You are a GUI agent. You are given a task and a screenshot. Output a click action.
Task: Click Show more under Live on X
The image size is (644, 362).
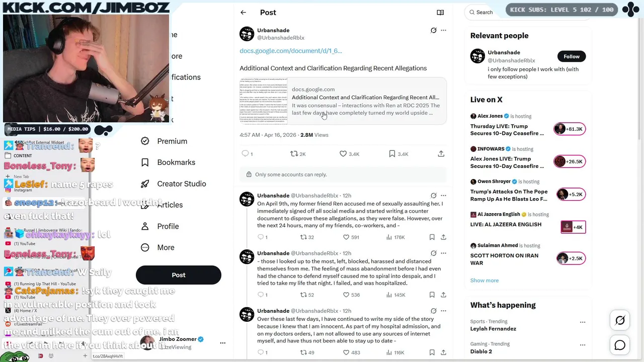[x=485, y=280]
